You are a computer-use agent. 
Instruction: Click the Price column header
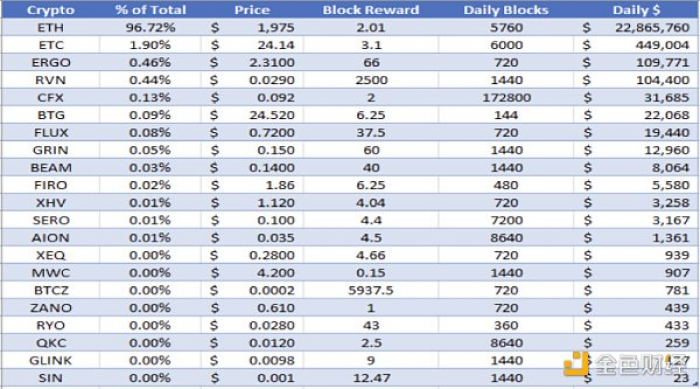pos(252,10)
